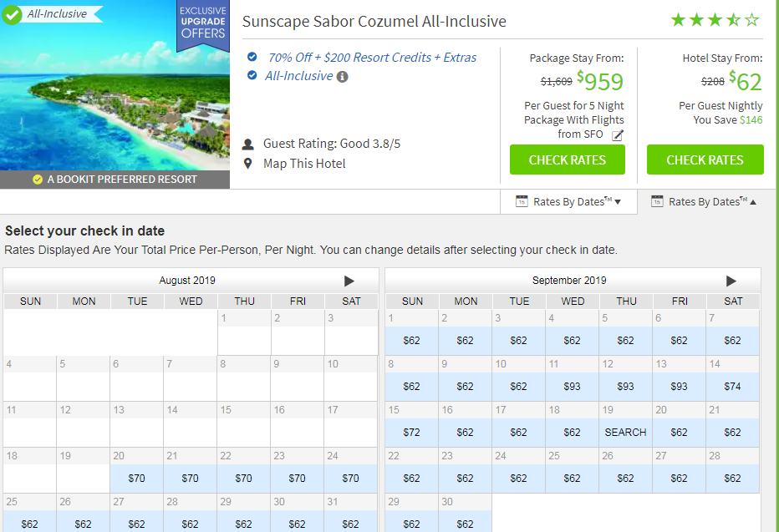Click the star rating icons
Image resolution: width=779 pixels, height=532 pixels.
715,20
